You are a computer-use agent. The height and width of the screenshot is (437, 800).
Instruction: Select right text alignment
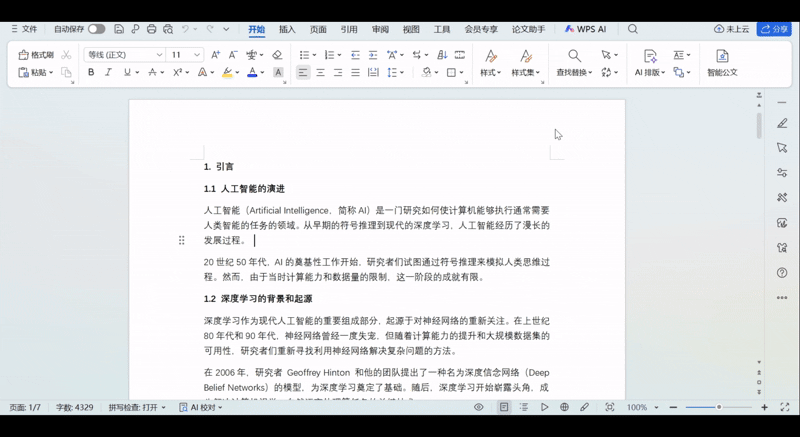(x=338, y=72)
